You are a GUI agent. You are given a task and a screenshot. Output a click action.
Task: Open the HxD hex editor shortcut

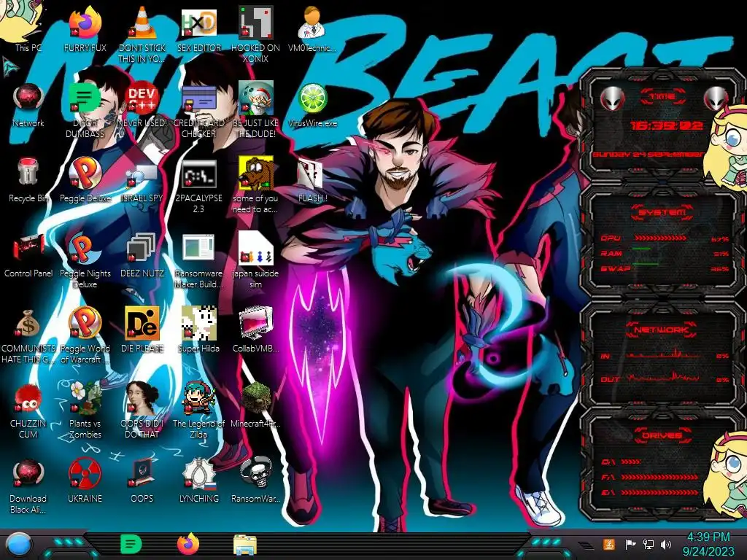coord(198,29)
